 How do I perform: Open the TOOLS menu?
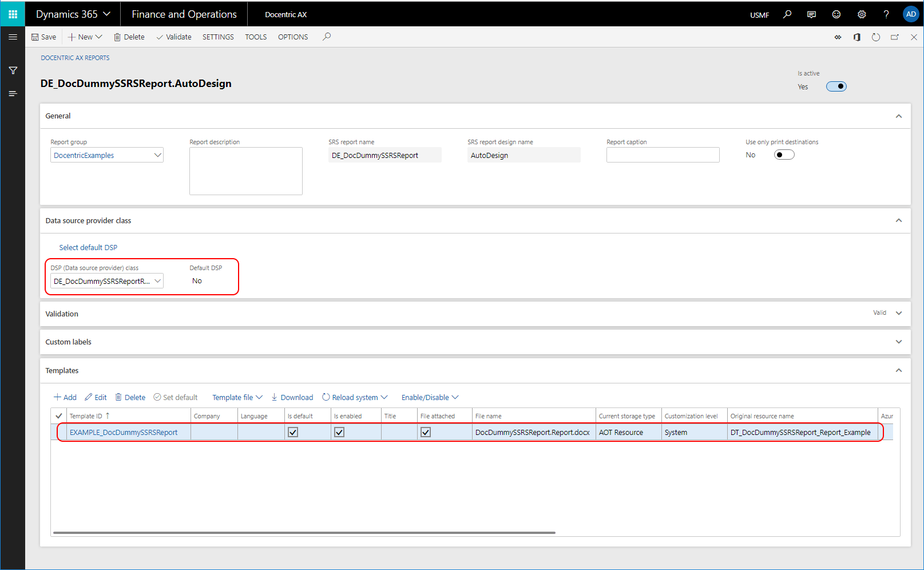point(256,37)
